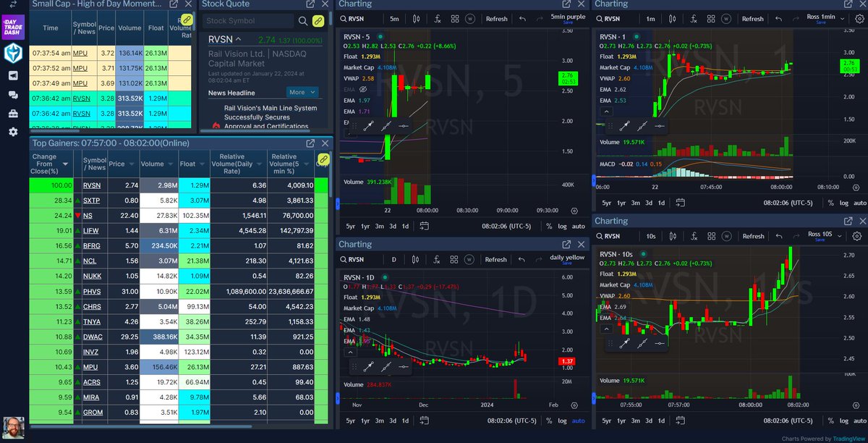Toggle percent scale in the daily chart
Viewport: 868px width, 443px height.
coord(549,421)
